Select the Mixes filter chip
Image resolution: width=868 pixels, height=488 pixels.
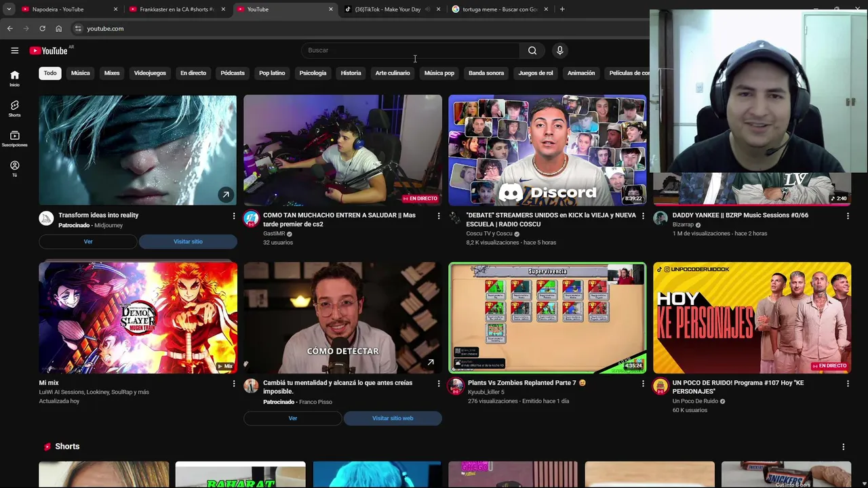click(x=112, y=73)
